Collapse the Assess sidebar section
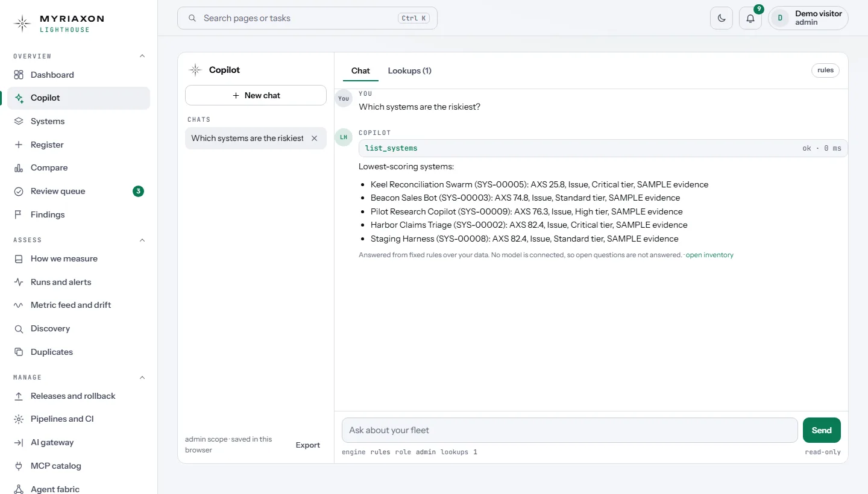868x494 pixels. point(142,240)
